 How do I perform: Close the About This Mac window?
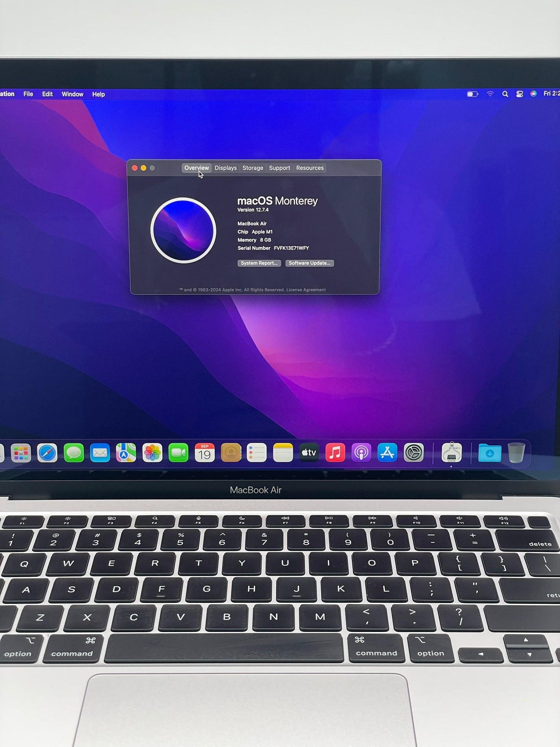135,168
